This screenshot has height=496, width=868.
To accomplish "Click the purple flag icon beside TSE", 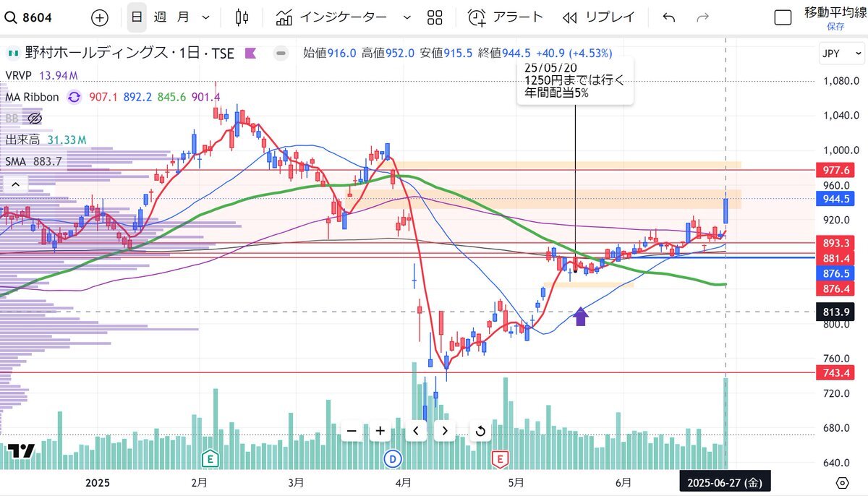I will click(251, 53).
